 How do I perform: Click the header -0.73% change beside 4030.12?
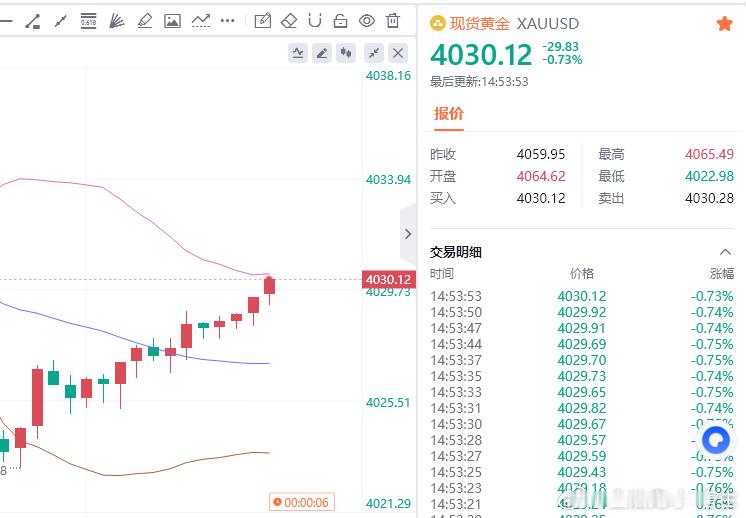(562, 60)
